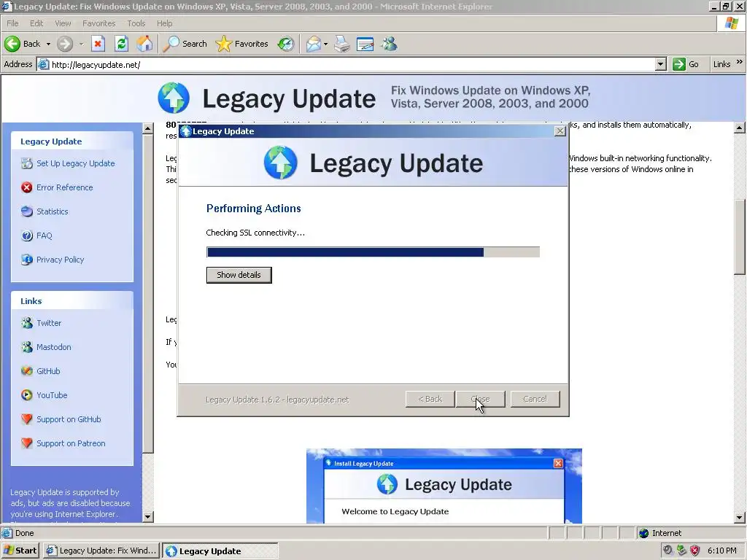Switch to Internet Explorer taskbar button
747x560 pixels.
tap(101, 551)
